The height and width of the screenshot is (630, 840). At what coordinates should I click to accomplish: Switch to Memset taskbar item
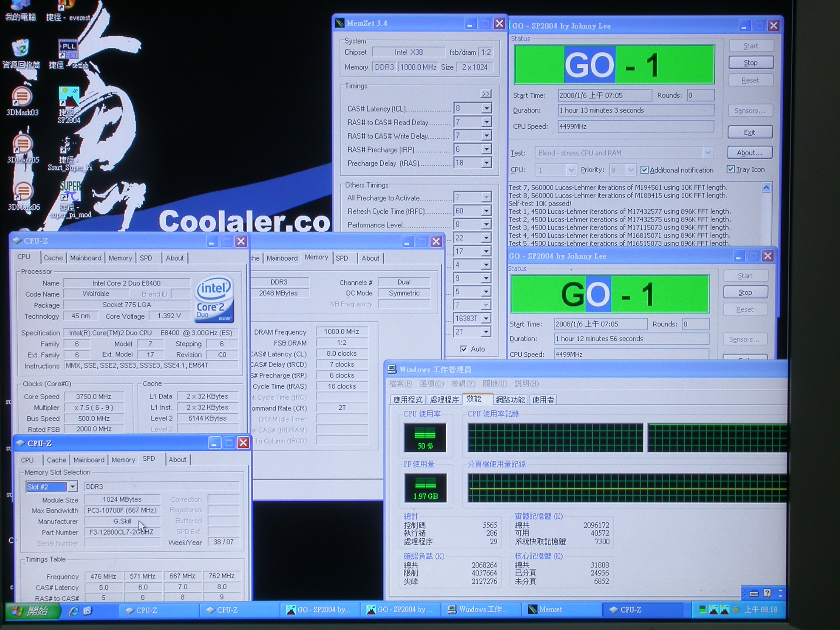[561, 610]
